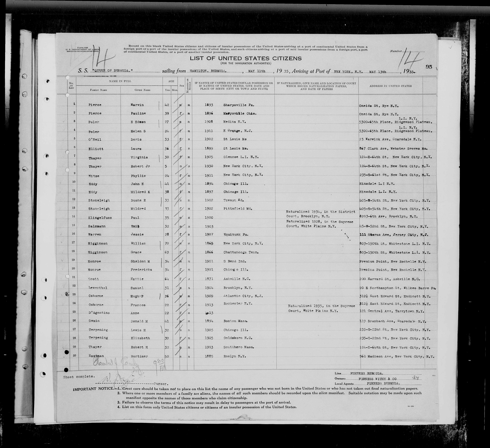Select family name 'Salzmann'

97,226
